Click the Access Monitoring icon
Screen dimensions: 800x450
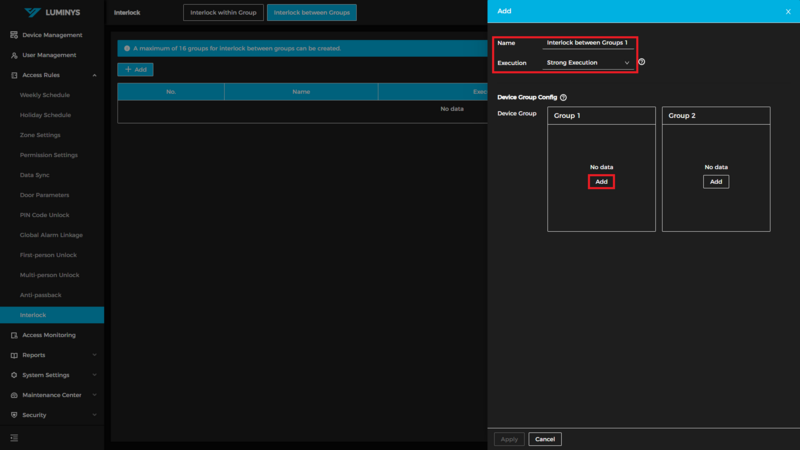[x=14, y=335]
